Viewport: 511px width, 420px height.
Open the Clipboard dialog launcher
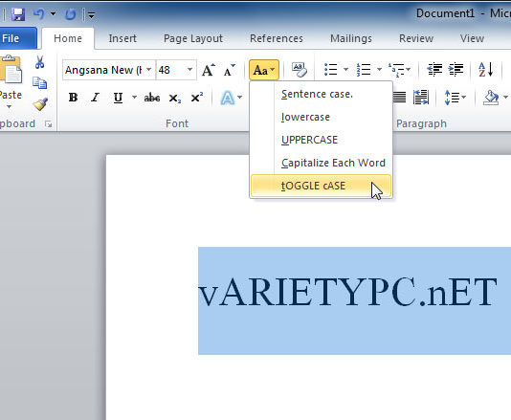click(48, 123)
